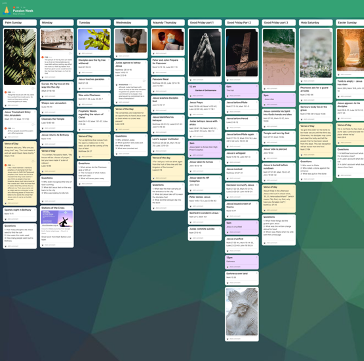Open the praying hands photo in Good Friday part 1
The image size is (364, 361).
click(205, 53)
